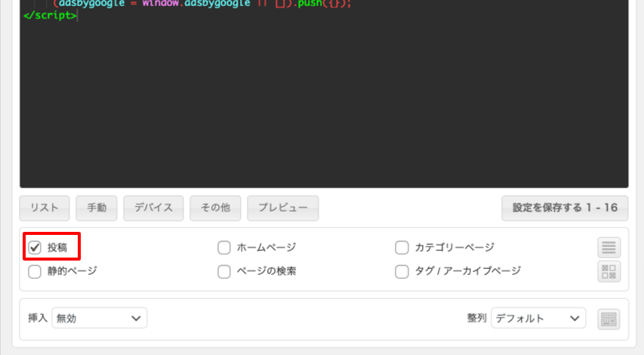Click the 手動 button

coord(97,208)
